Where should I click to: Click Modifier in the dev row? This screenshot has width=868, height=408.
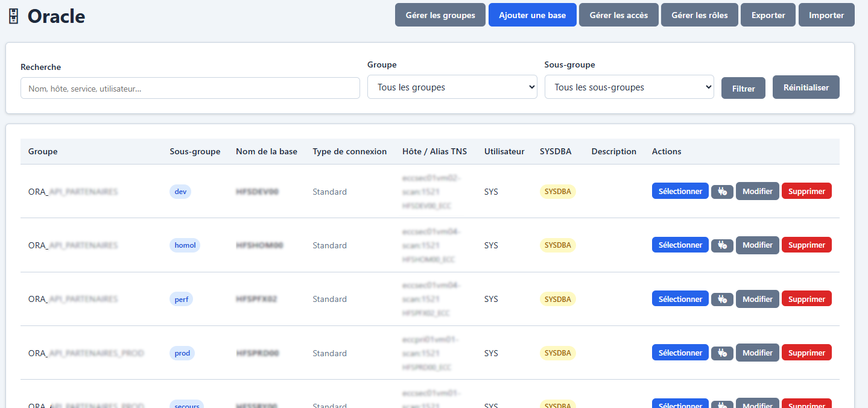[758, 191]
